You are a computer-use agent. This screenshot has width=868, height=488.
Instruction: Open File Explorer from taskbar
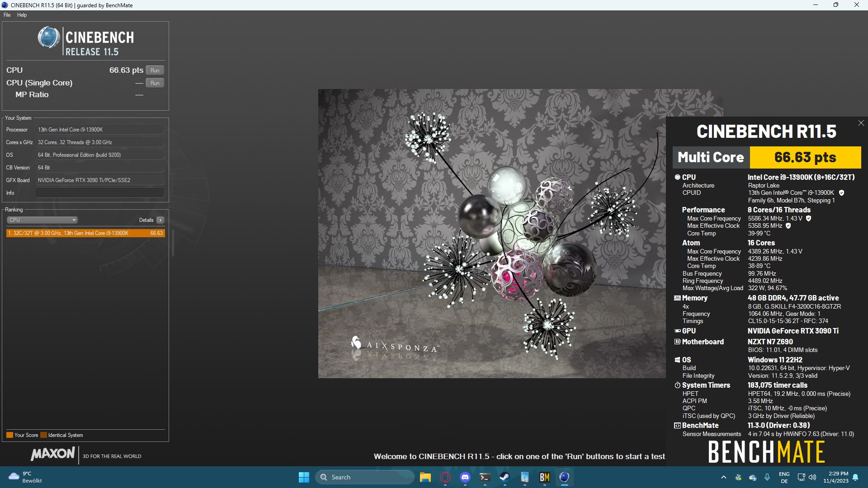425,477
